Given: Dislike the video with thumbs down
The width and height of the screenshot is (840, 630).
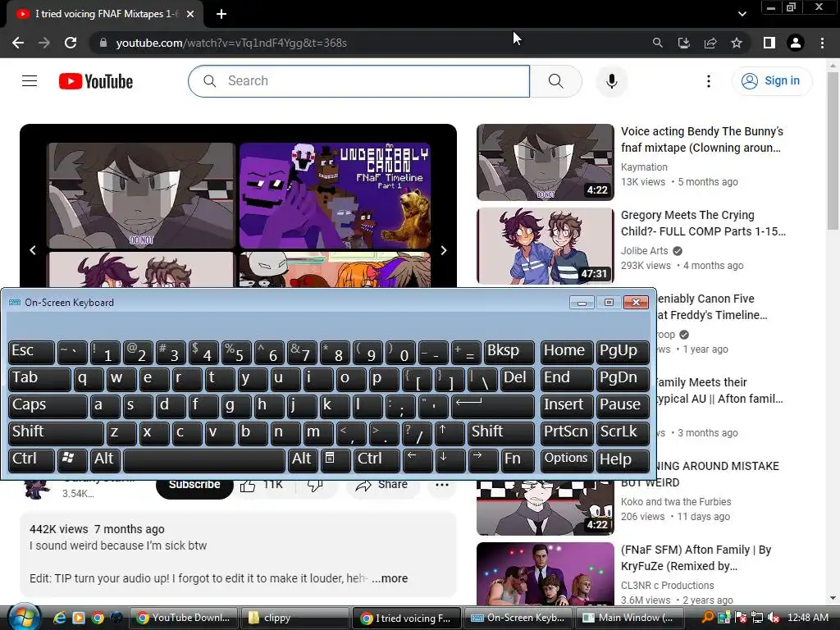Looking at the screenshot, I should click(315, 486).
